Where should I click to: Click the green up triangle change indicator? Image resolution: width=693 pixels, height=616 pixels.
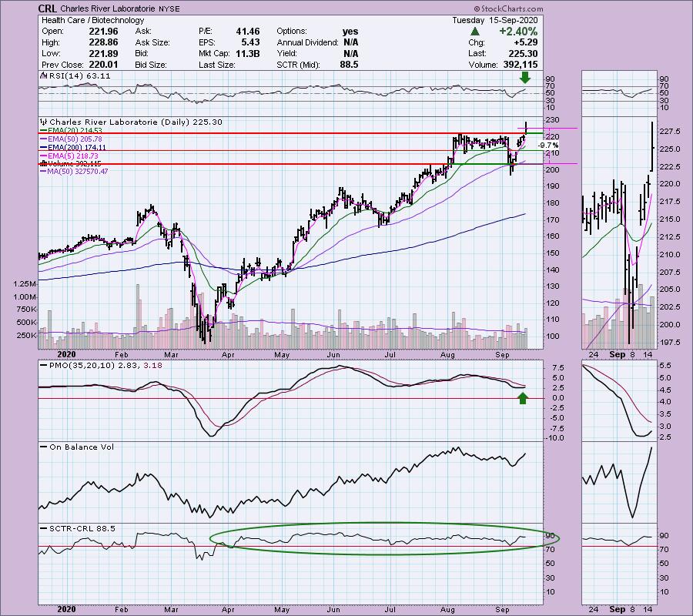coord(475,32)
